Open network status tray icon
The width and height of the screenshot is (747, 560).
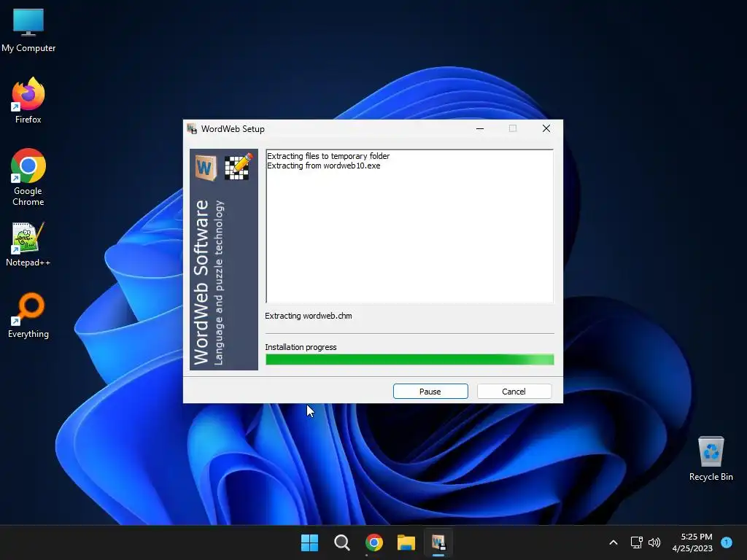[636, 542]
